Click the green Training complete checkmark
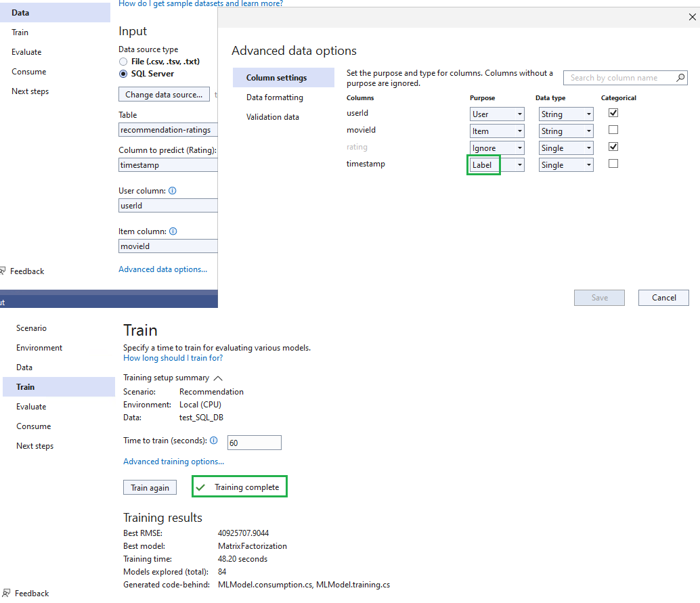Viewport: 700px width, 603px height. click(x=200, y=486)
